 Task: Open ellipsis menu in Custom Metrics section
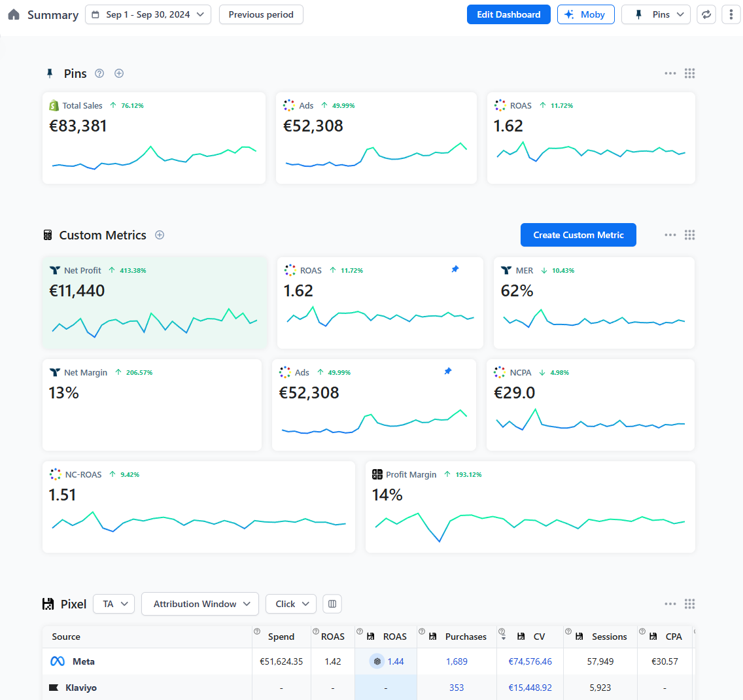click(670, 235)
